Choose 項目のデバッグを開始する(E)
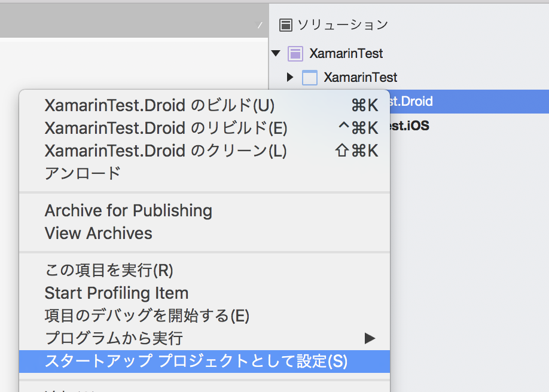This screenshot has height=392, width=549. [205, 316]
